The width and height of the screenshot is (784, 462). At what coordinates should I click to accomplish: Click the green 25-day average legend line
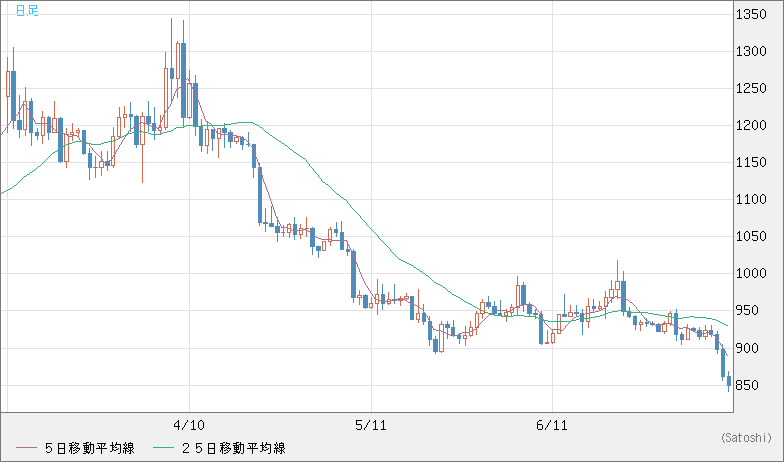[x=164, y=448]
